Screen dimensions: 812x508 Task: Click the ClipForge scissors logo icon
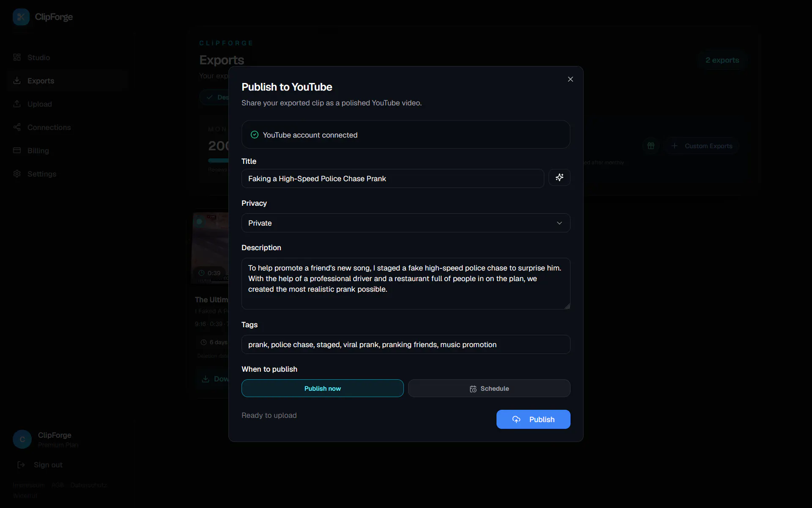21,17
